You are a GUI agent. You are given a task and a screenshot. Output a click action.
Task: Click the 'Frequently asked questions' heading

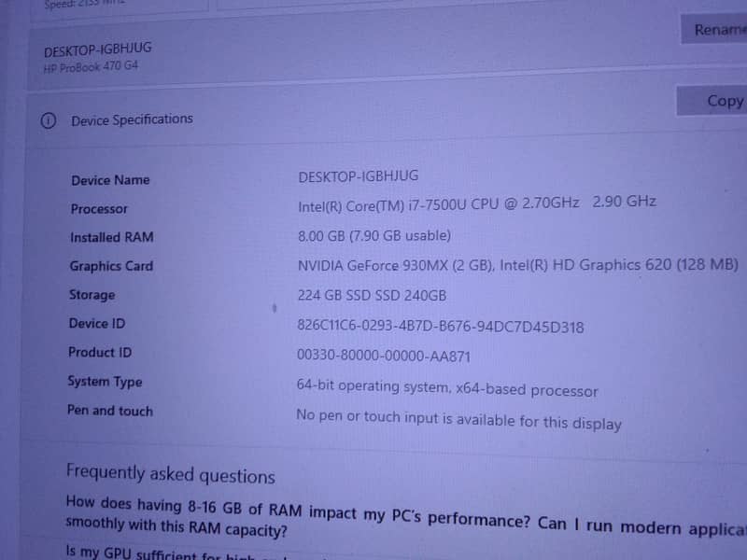(x=171, y=474)
